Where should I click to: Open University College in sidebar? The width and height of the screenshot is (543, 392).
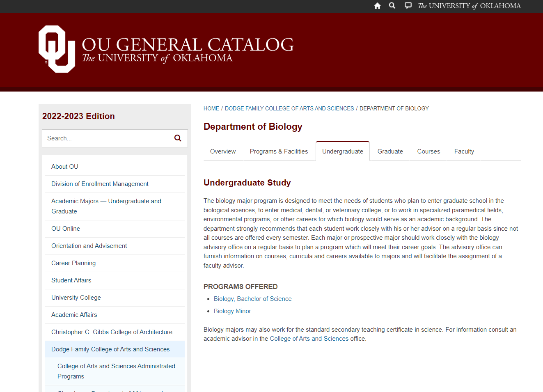(115, 298)
